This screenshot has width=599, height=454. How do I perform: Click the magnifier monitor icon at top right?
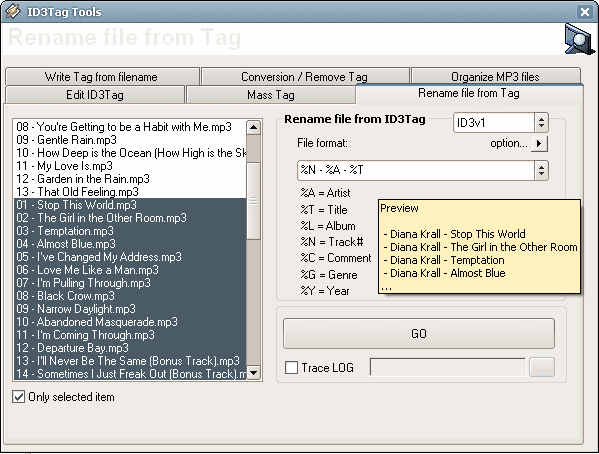click(x=579, y=39)
